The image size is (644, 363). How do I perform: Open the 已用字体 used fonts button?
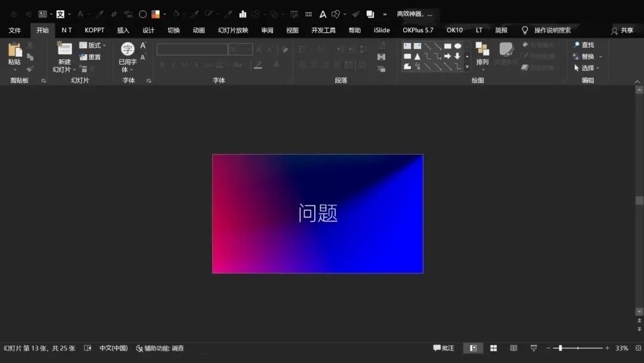128,57
